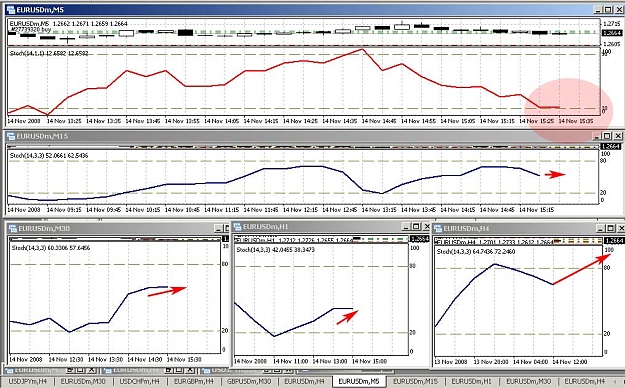Screen dimensions: 625x388
Task: Click the EURUSDm,H4 window title icon
Action: point(438,228)
